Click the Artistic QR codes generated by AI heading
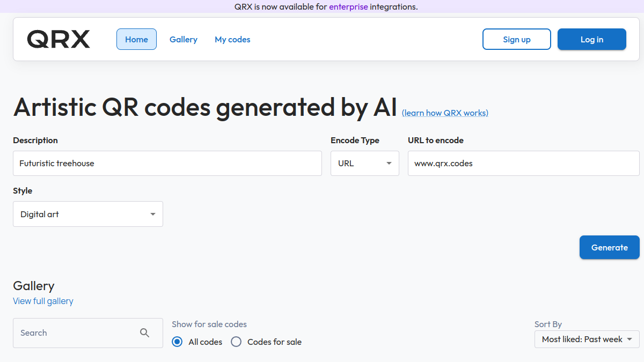644x362 pixels. pyautogui.click(x=206, y=107)
